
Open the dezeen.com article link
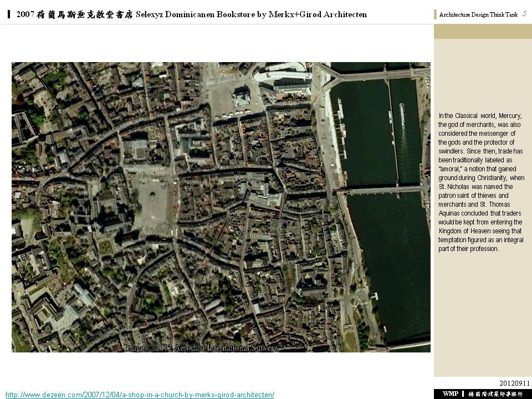(140, 395)
